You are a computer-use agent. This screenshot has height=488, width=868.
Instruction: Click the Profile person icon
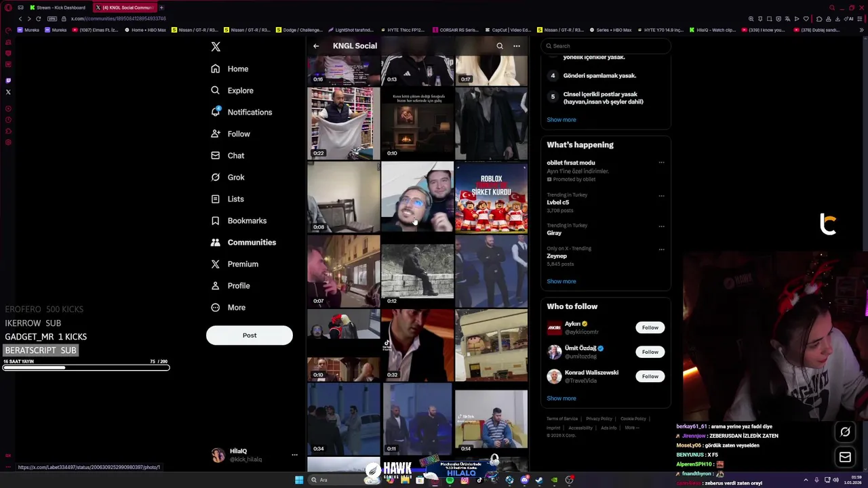click(216, 285)
